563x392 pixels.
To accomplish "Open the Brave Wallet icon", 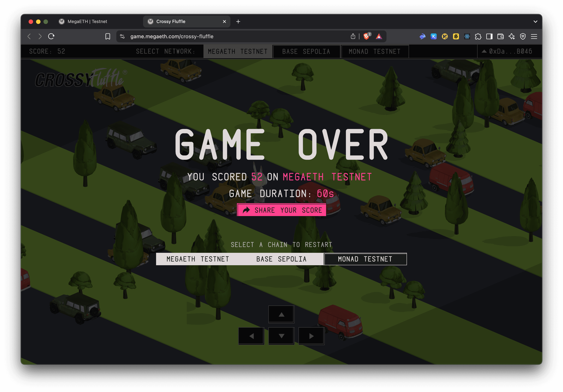I will click(x=500, y=37).
